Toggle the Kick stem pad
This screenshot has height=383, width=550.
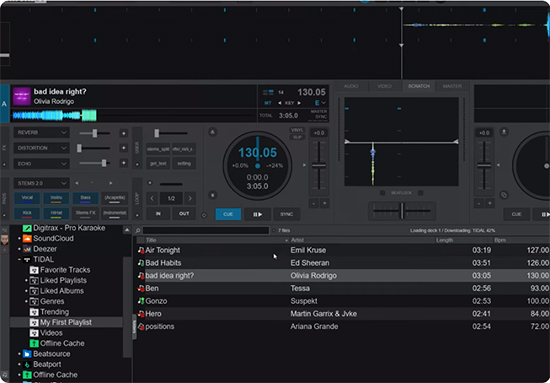pyautogui.click(x=27, y=213)
